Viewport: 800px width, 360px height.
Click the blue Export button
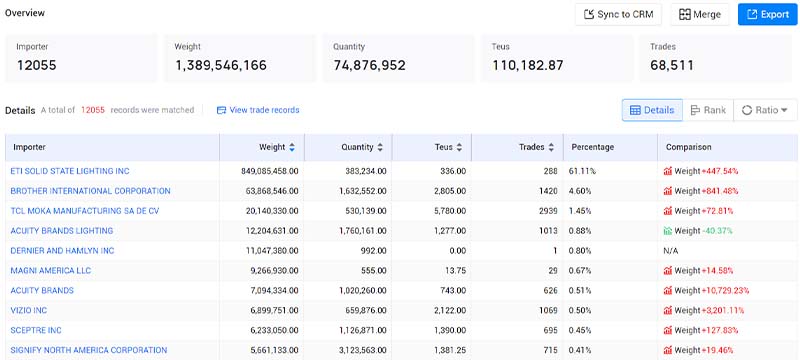click(x=767, y=14)
